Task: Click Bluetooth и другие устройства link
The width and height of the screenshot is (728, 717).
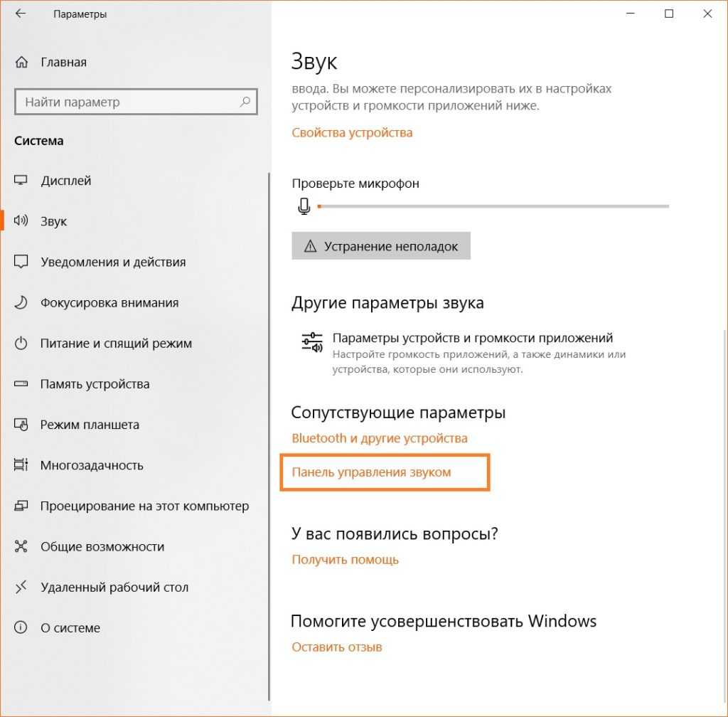Action: (380, 438)
